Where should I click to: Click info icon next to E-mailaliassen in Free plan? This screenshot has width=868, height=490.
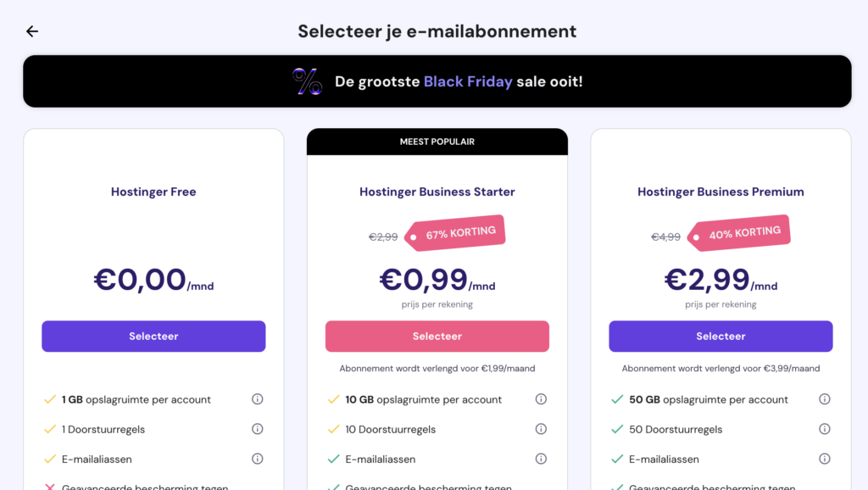(258, 459)
